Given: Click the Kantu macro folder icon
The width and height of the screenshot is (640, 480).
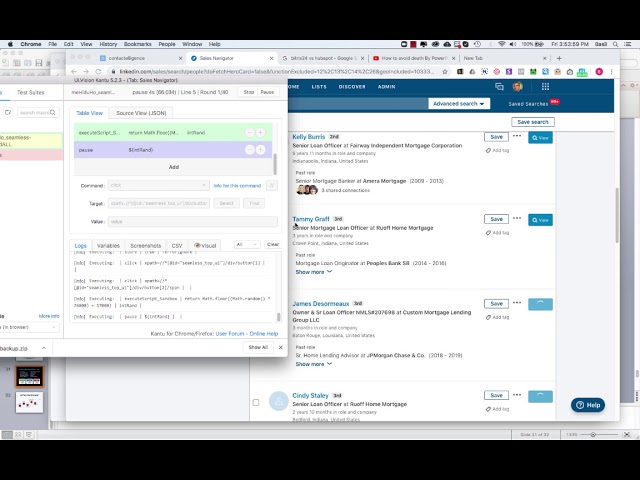Looking at the screenshot, I should [x=8, y=112].
